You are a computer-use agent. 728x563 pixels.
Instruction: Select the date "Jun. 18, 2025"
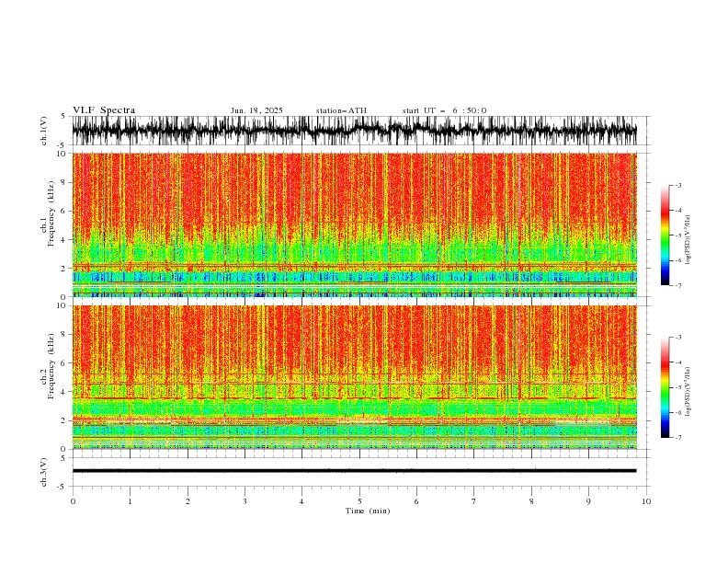point(256,110)
